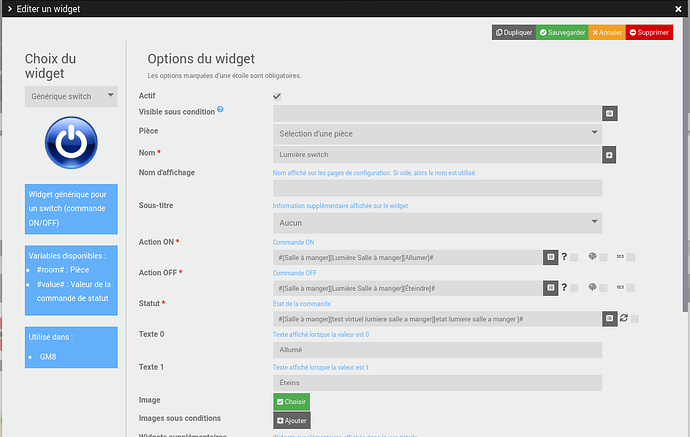Click the GM8 entry under Utilisé dans
This screenshot has width=690, height=437.
[48, 357]
